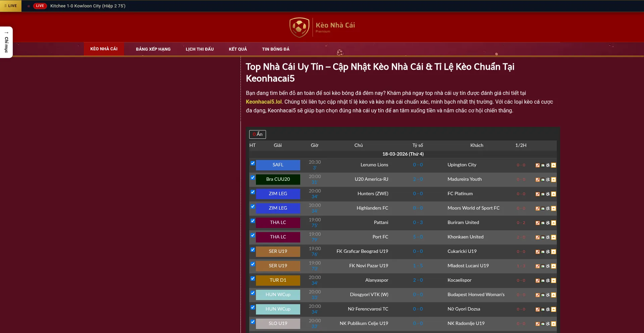
Task: Click soccer ball icon in NK Radomlje U19 row
Action: point(548,324)
